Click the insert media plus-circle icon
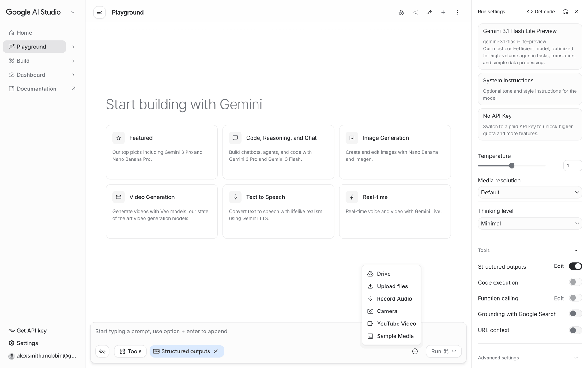Screen dimensions: 588x368 [x=415, y=351]
